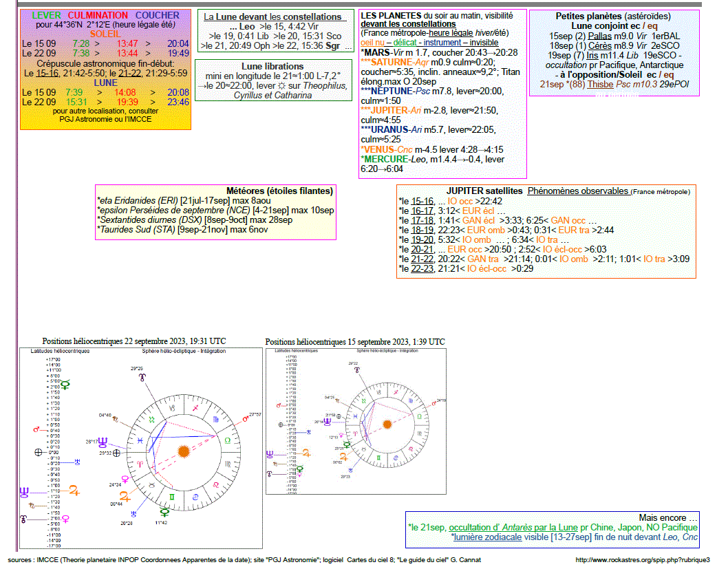
Task: Click the CULMINATION heading
Action: 98,15
